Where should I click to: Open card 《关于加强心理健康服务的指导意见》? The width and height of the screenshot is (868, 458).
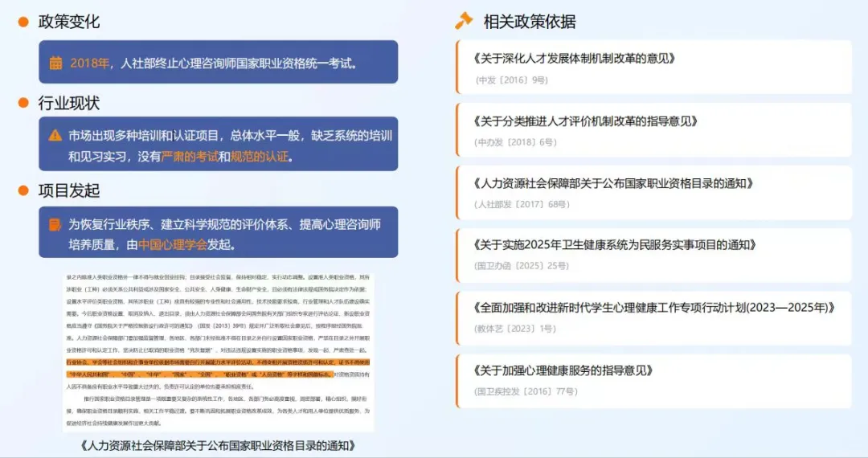pos(653,381)
